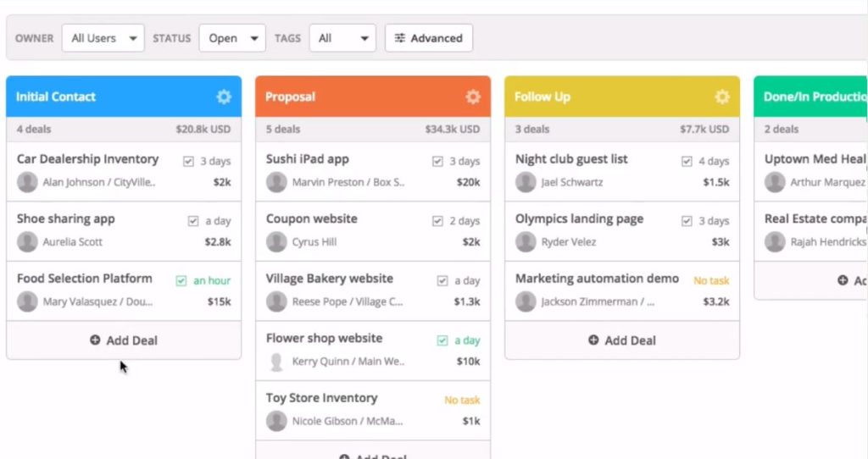Click Marvin Preston / Box S.. contact text
Image resolution: width=868 pixels, height=459 pixels.
point(348,182)
